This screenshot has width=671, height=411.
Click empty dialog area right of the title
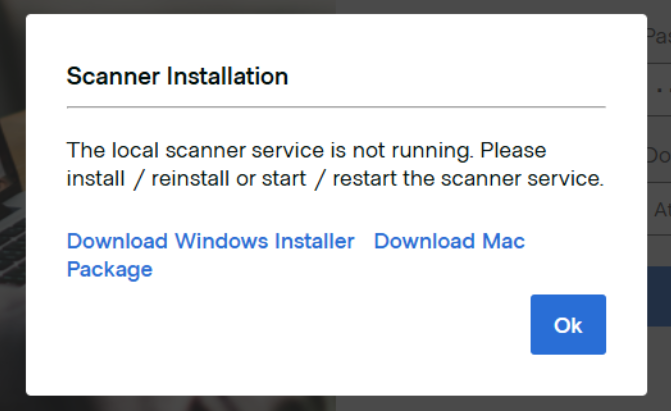click(x=450, y=75)
